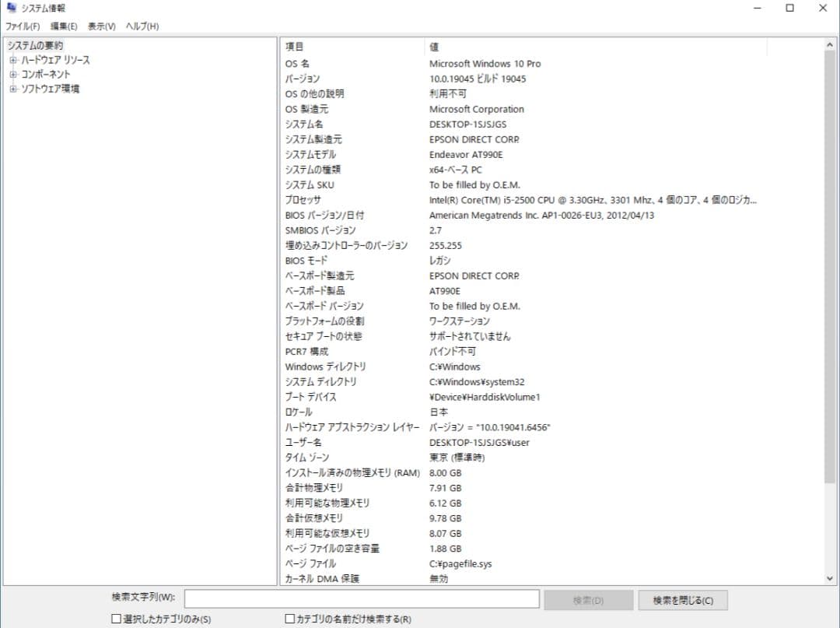Select value x64-ベース PC
840x628 pixels.
pos(455,170)
